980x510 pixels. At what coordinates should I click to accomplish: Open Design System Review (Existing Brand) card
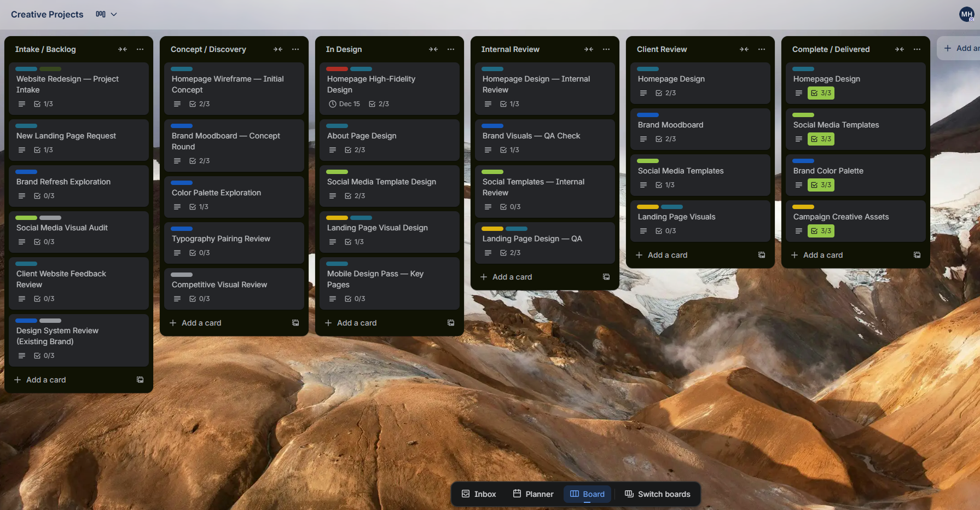pyautogui.click(x=79, y=340)
